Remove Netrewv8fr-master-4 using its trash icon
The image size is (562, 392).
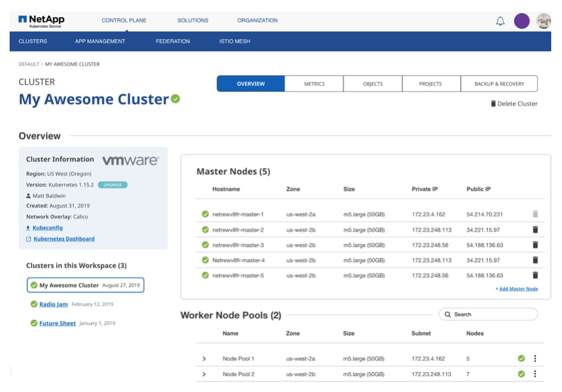tap(535, 260)
